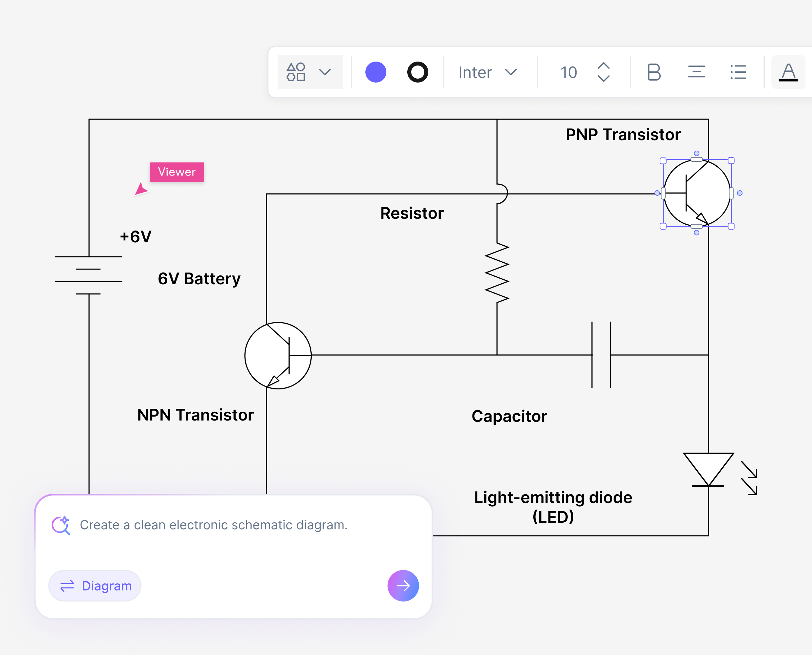Viewport: 812px width, 655px height.
Task: Open the text alignment option
Action: (696, 72)
